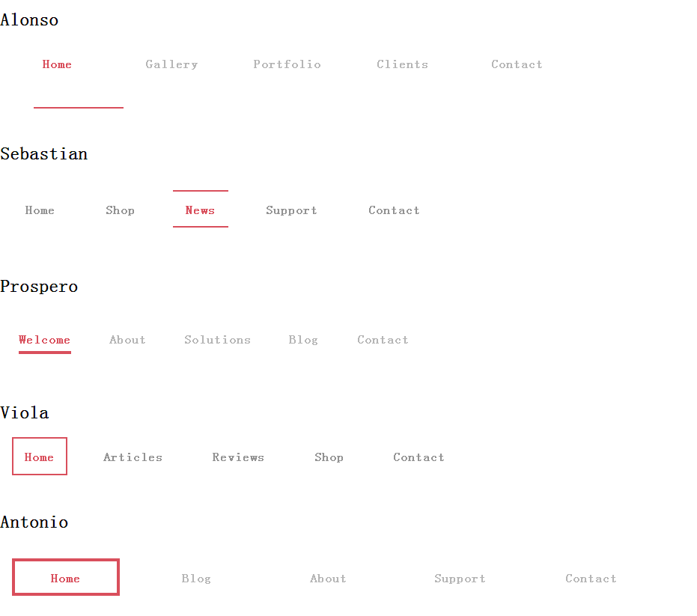
Task: Select Reviews in the Viola navigation
Action: click(238, 457)
